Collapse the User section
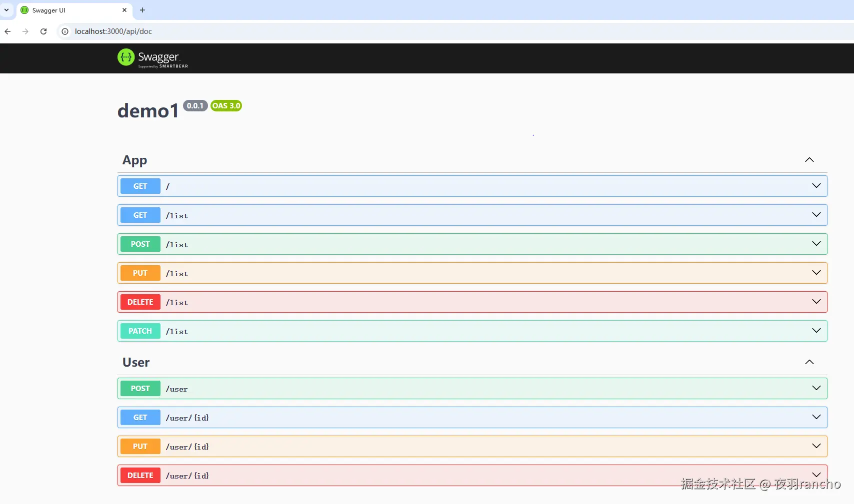Viewport: 854px width, 504px height. tap(809, 362)
